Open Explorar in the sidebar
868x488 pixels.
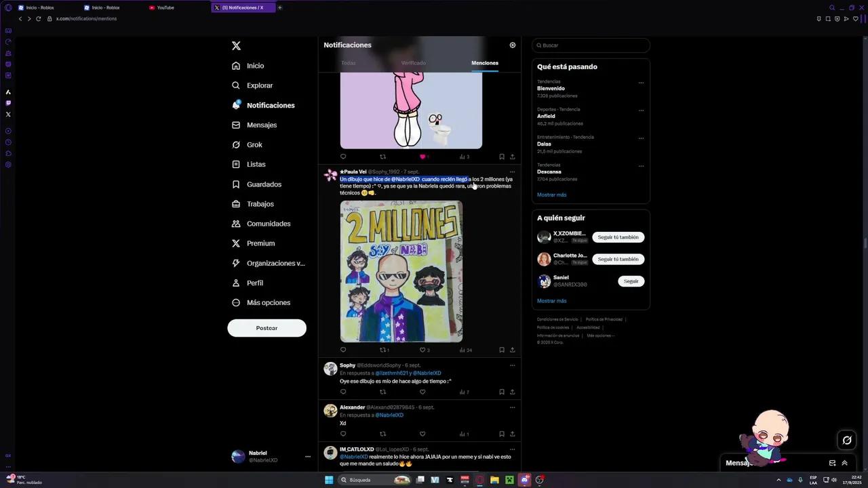pos(252,85)
